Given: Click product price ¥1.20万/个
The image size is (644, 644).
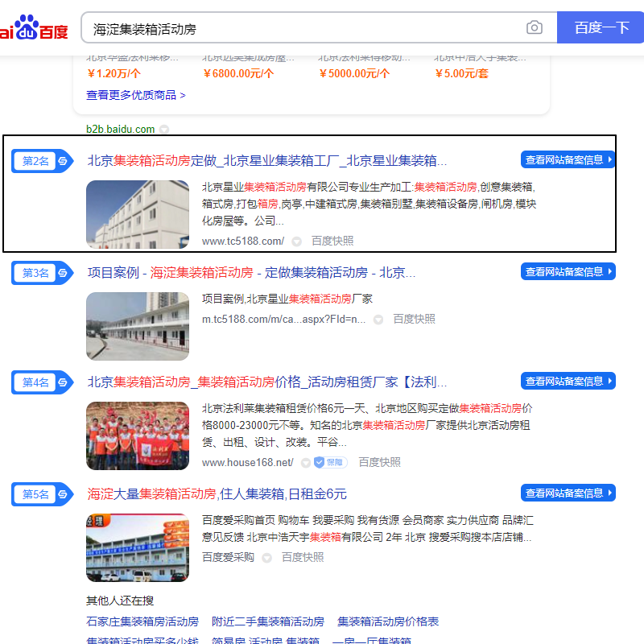Looking at the screenshot, I should [114, 73].
